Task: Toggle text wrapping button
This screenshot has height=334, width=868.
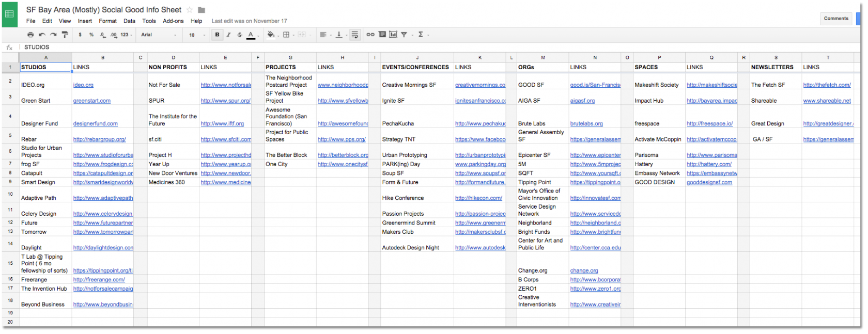Action: pyautogui.click(x=354, y=35)
